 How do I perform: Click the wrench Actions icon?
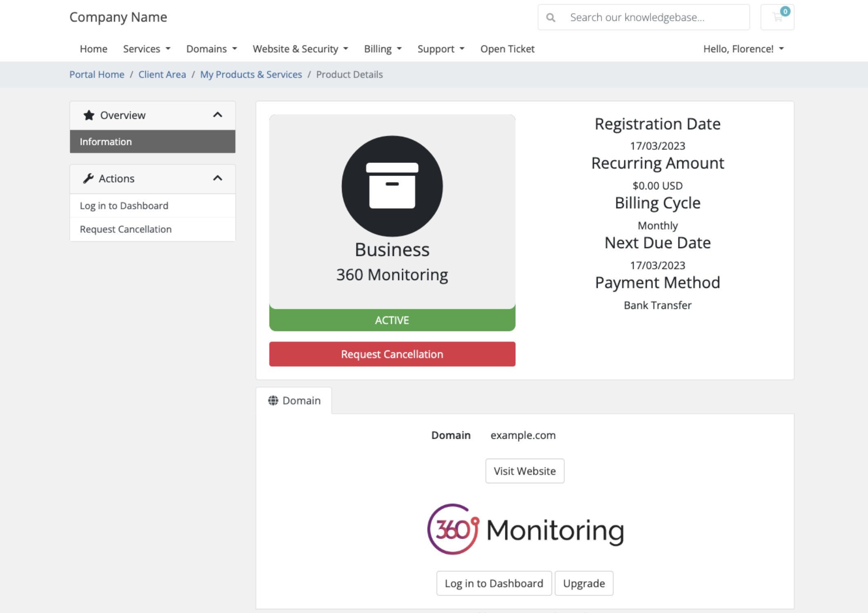[87, 178]
